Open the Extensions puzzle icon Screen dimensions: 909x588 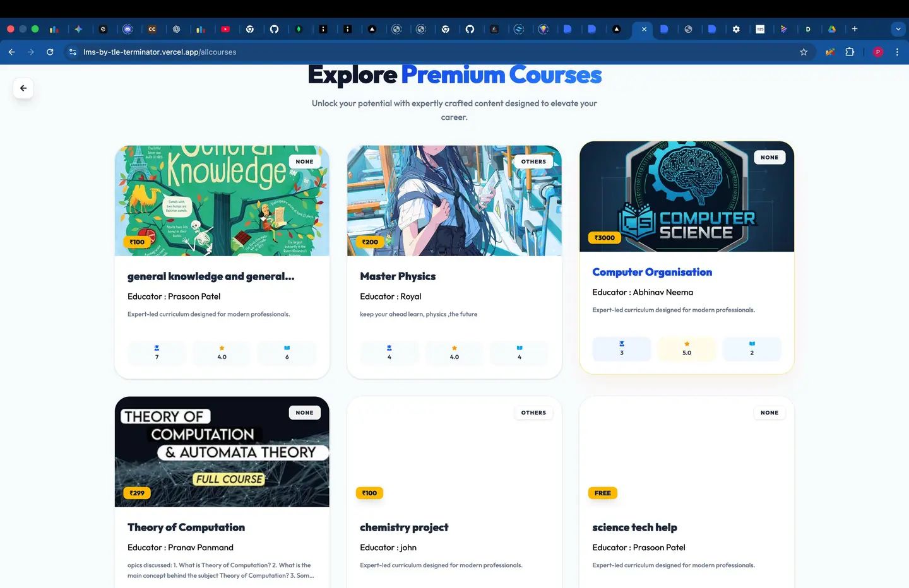[x=850, y=52]
